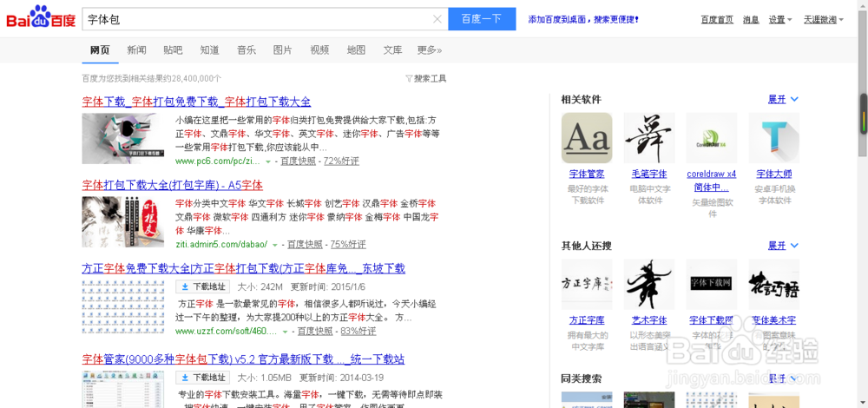Click the funnel icon of 搜索工具

pos(409,79)
